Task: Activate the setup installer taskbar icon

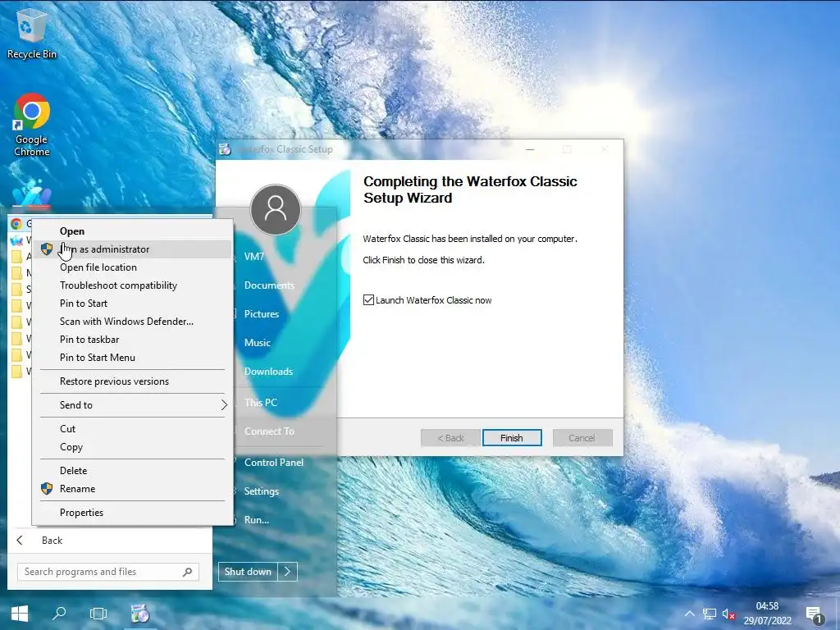Action: (139, 614)
